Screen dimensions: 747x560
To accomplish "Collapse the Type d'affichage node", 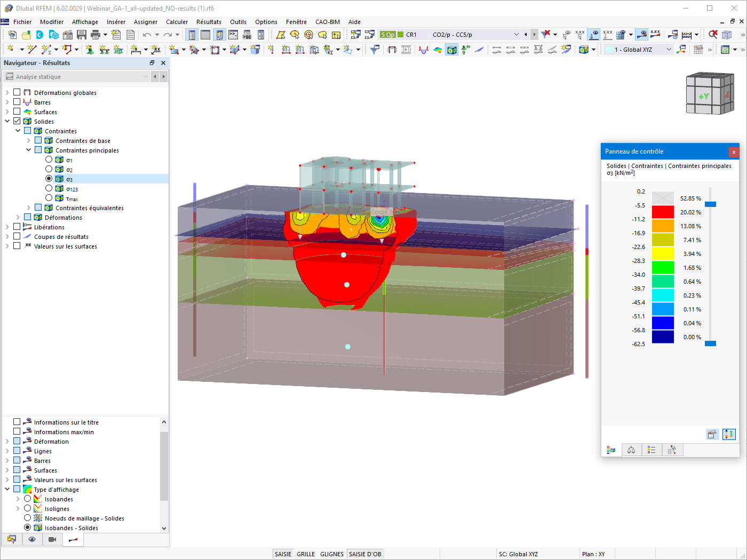I will coord(7,489).
